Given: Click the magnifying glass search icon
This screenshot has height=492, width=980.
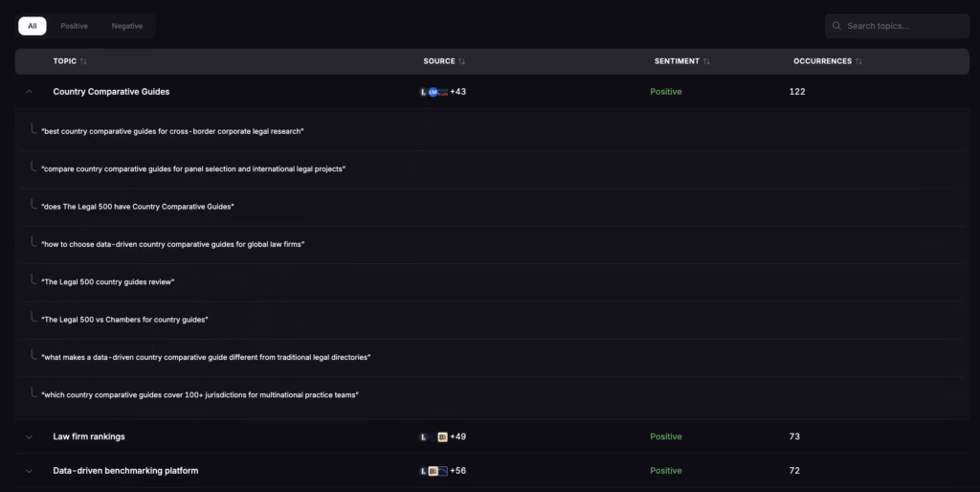Looking at the screenshot, I should point(837,26).
